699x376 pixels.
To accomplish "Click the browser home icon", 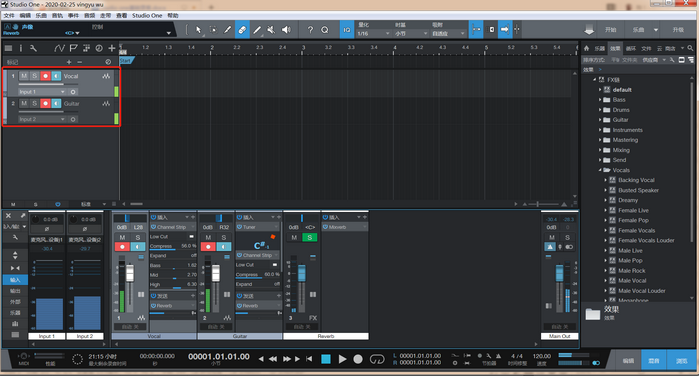I will click(586, 48).
